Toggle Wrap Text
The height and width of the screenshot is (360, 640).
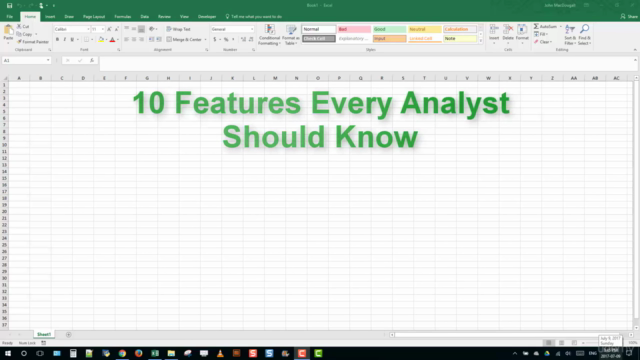coord(178,29)
